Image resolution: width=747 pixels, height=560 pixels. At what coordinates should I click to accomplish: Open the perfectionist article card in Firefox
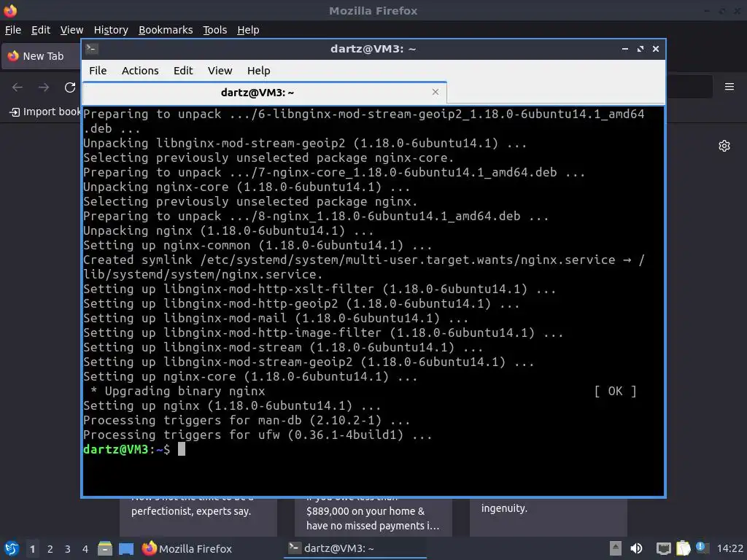pos(198,516)
